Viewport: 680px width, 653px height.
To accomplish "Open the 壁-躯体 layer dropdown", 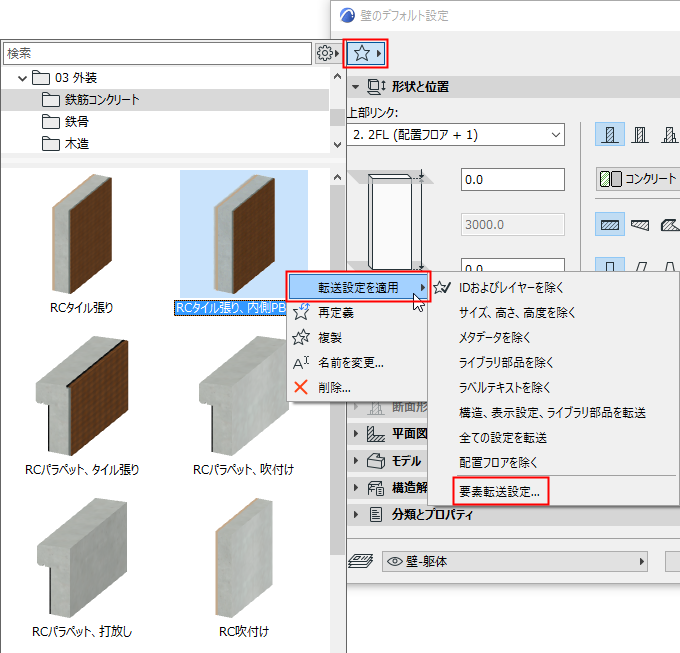I will point(515,562).
